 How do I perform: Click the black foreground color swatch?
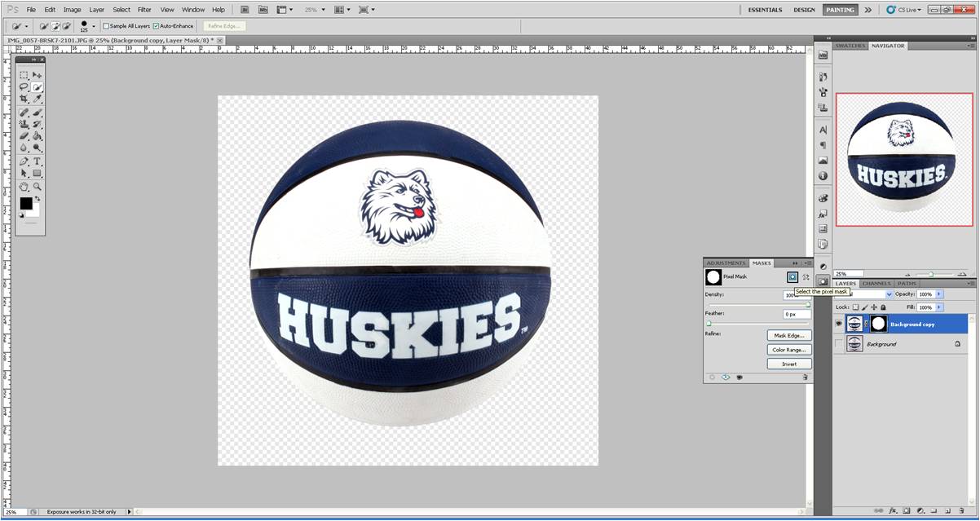click(x=26, y=203)
